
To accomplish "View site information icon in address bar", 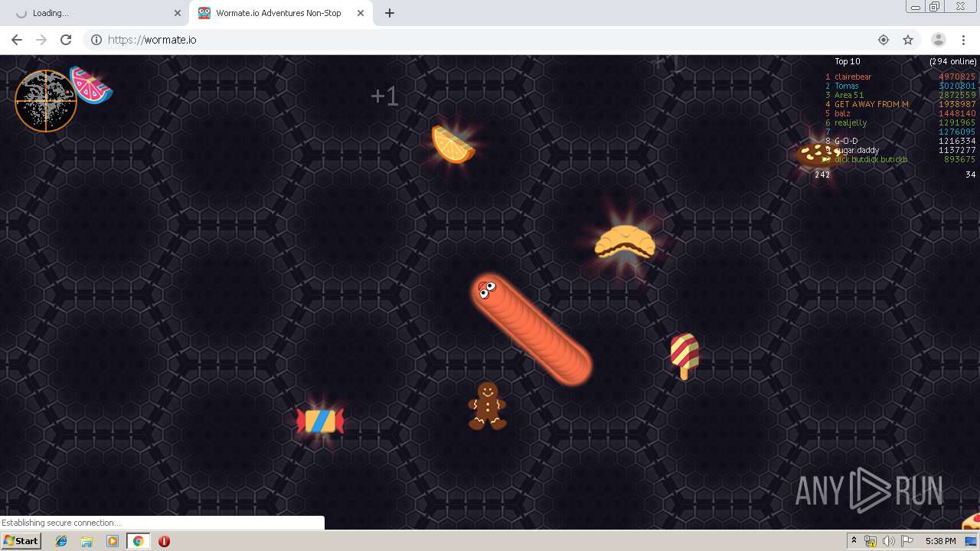I will click(x=96, y=40).
